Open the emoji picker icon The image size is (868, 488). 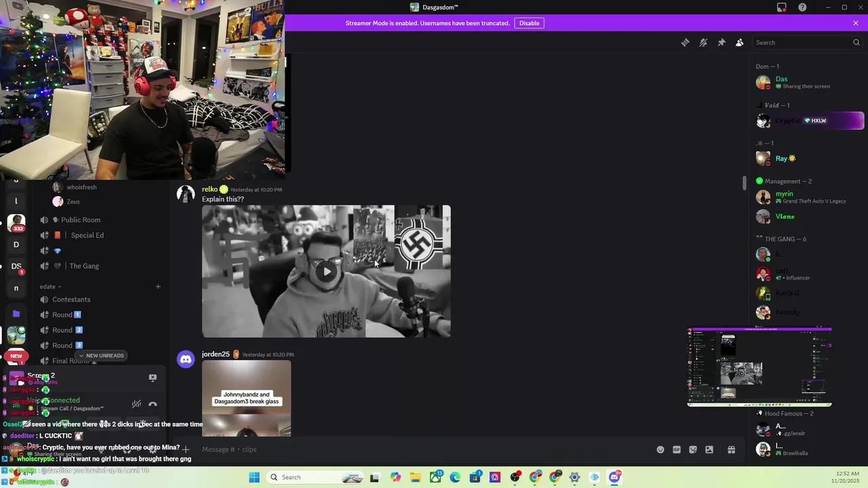(x=660, y=449)
